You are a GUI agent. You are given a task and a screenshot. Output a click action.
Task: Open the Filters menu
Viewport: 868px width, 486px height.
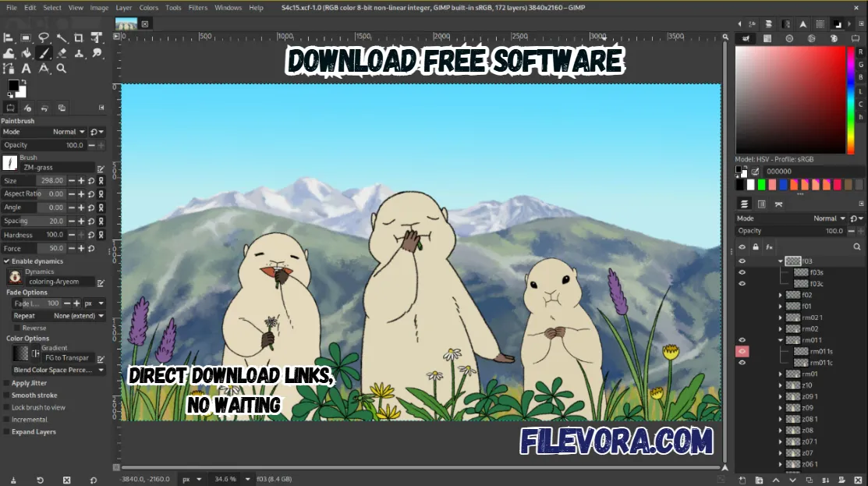tap(197, 8)
